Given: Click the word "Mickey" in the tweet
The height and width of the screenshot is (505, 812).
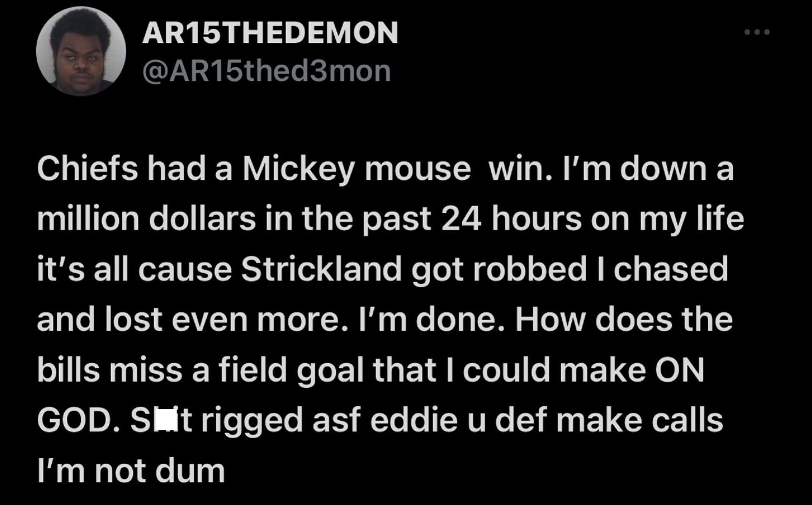Looking at the screenshot, I should point(298,168).
